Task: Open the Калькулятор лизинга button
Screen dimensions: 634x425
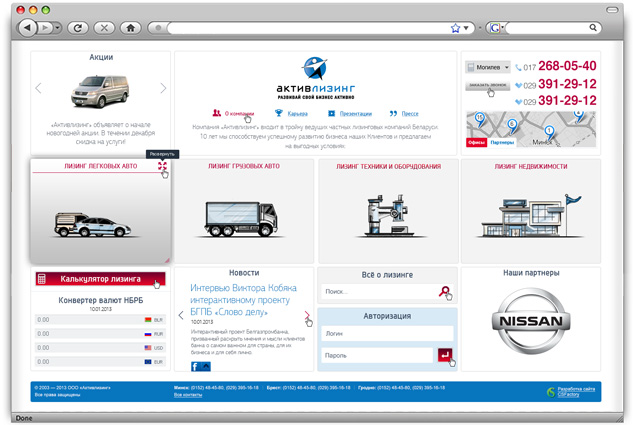Action: point(100,279)
